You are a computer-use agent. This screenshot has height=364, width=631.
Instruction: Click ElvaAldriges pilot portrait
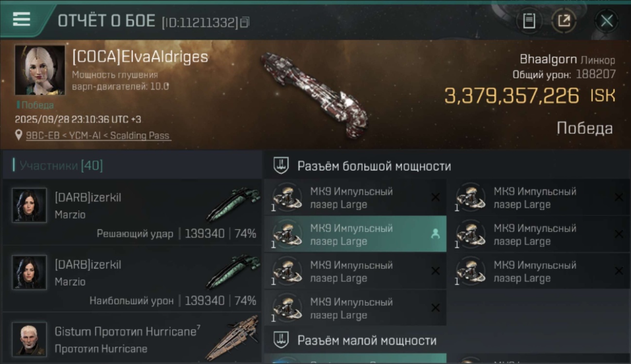coord(40,70)
